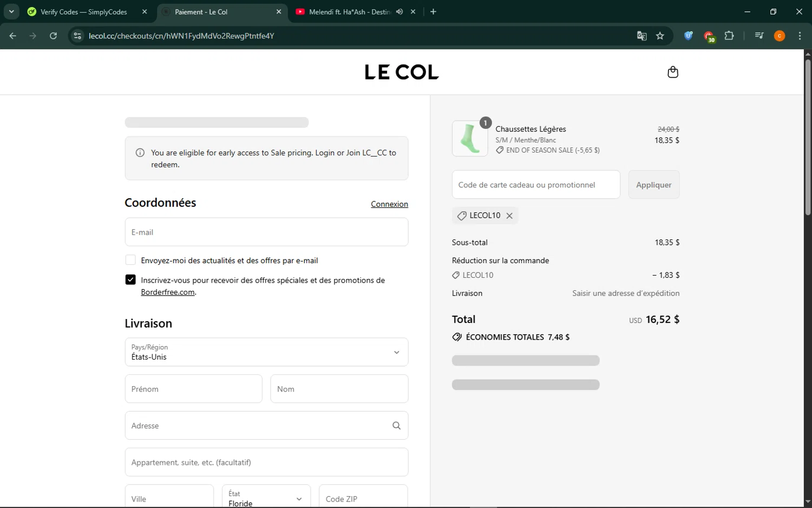Click the Connexion link
812x508 pixels.
pos(389,204)
